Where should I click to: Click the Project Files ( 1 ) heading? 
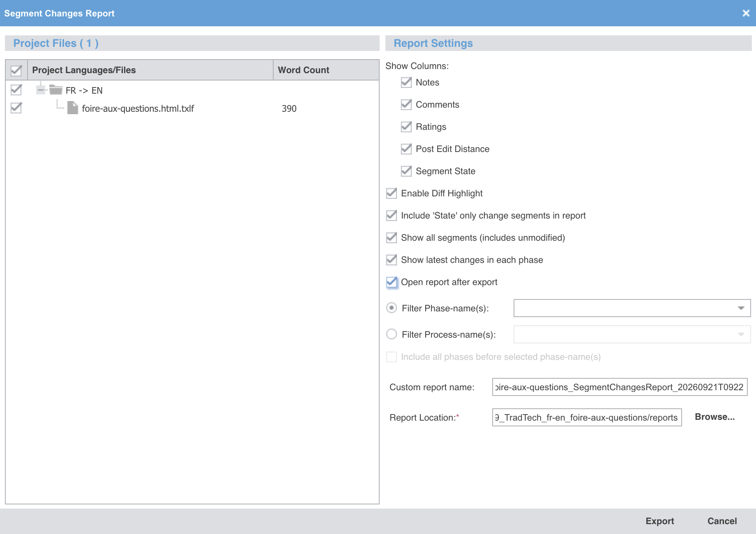coord(56,43)
